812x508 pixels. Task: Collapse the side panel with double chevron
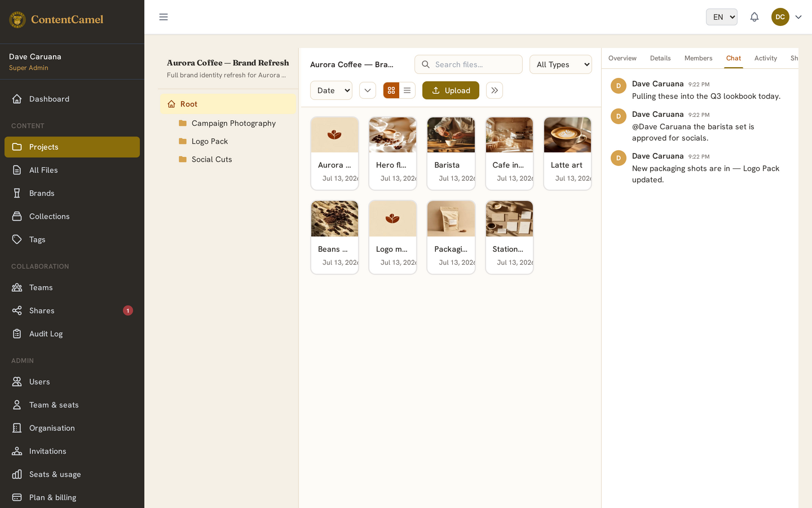pyautogui.click(x=495, y=90)
